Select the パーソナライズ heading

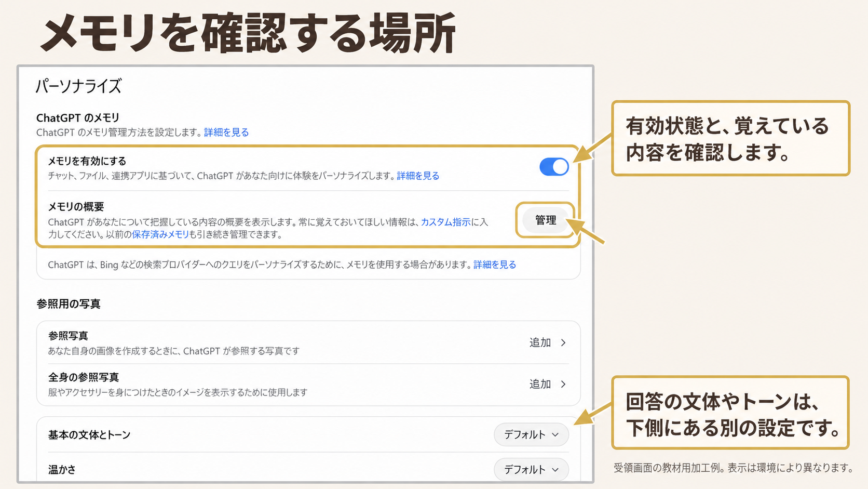pyautogui.click(x=78, y=86)
